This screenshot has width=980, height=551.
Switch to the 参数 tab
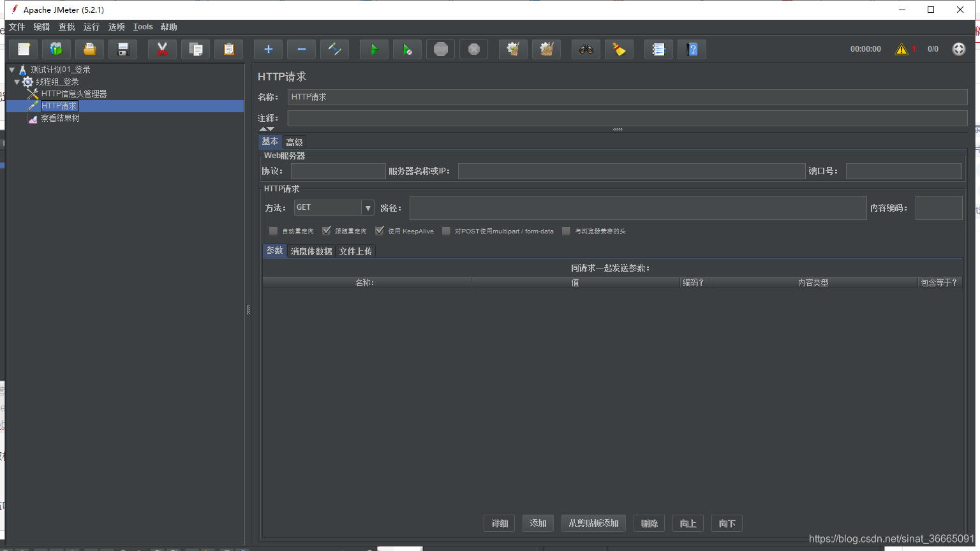(275, 251)
